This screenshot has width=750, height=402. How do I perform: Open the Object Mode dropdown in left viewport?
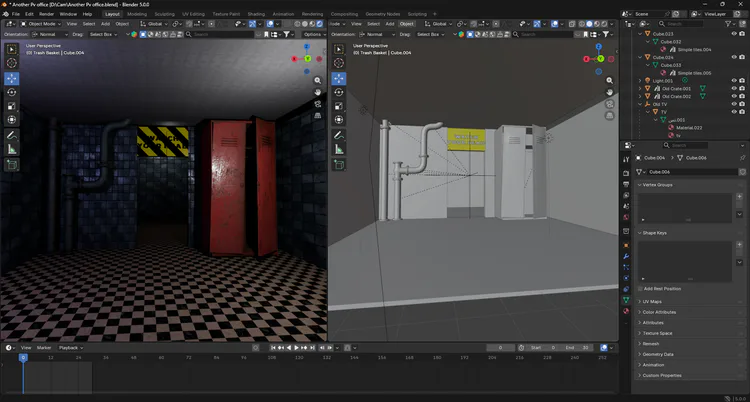[x=43, y=23]
